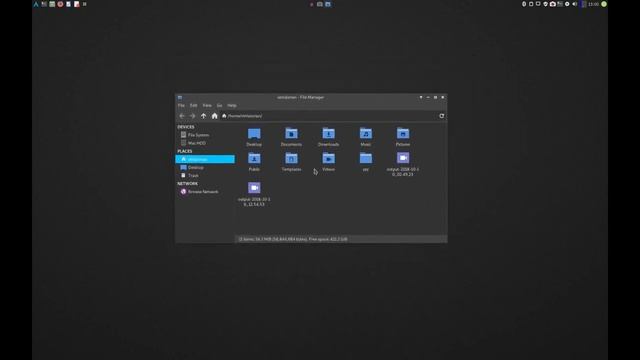
Task: Reload the folder with the refresh icon
Action: coord(441,116)
